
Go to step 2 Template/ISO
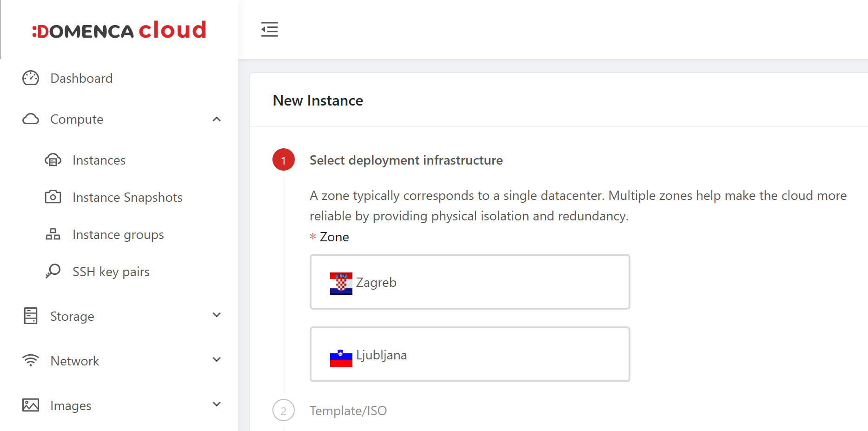[x=348, y=411]
